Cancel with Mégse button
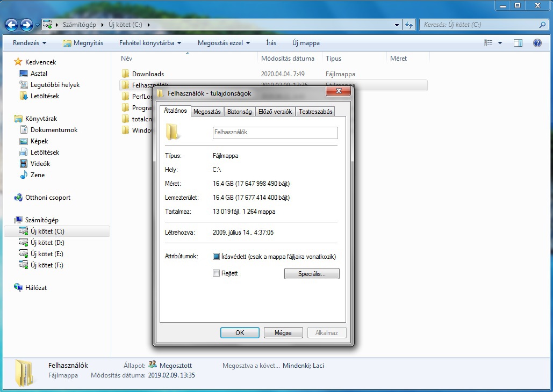 pyautogui.click(x=283, y=333)
